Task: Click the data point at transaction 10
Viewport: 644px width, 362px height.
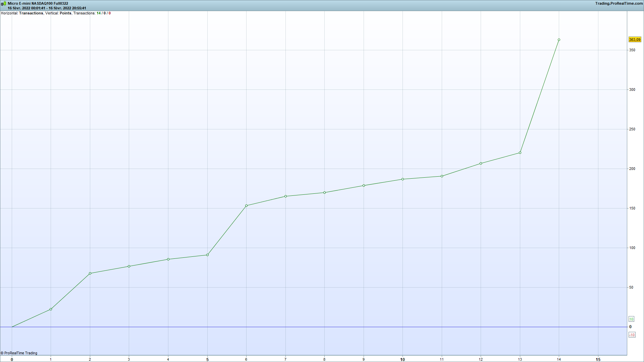Action: tap(402, 179)
